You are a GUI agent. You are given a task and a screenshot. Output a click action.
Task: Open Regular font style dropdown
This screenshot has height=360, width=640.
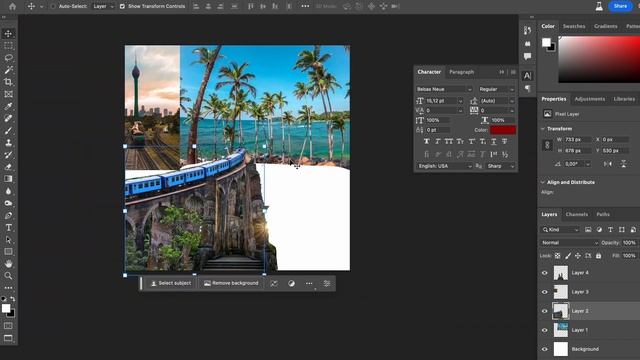coord(496,89)
